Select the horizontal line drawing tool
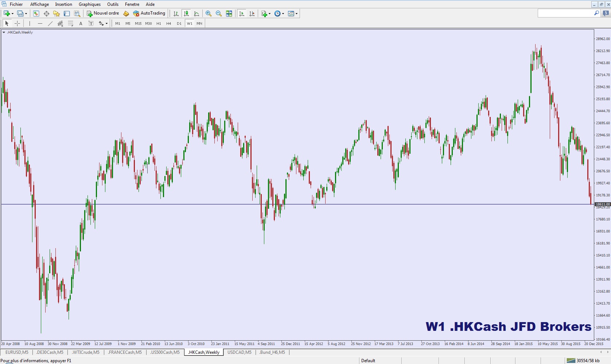Screen dimensions: 611x364 [40, 23]
